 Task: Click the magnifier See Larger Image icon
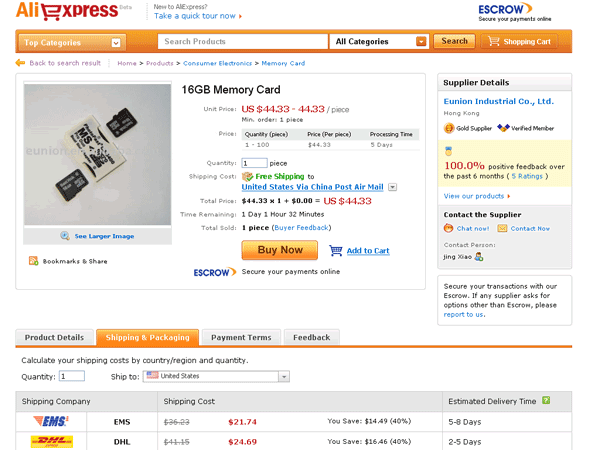(x=65, y=236)
